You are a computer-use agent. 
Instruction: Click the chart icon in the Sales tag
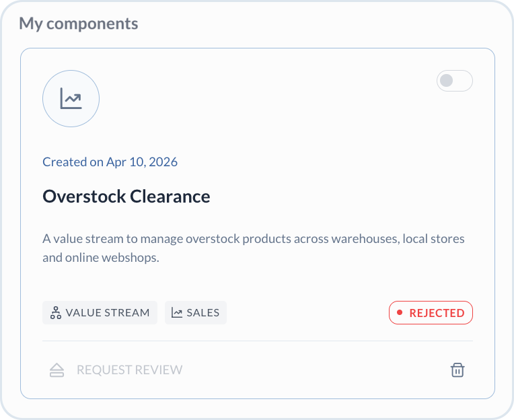pos(177,312)
